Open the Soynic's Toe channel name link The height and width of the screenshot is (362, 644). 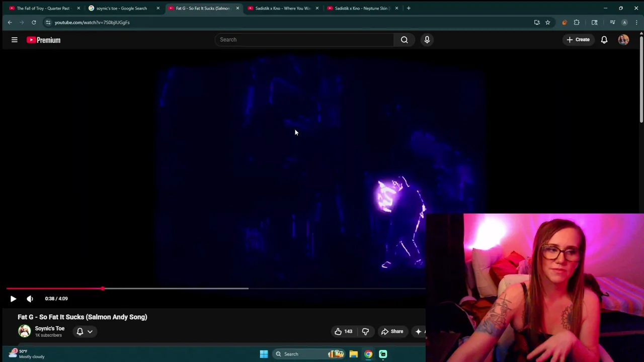(x=50, y=328)
